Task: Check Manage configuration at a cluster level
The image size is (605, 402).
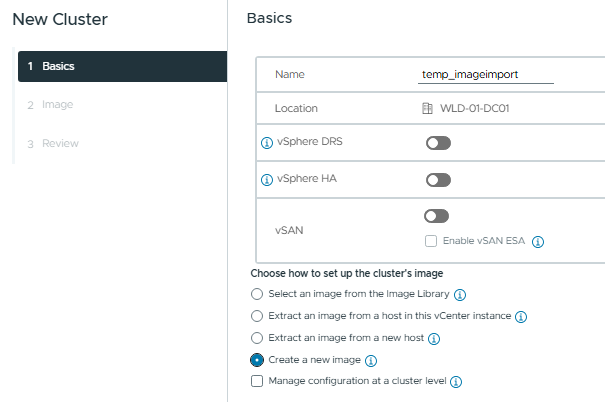Action: [257, 382]
